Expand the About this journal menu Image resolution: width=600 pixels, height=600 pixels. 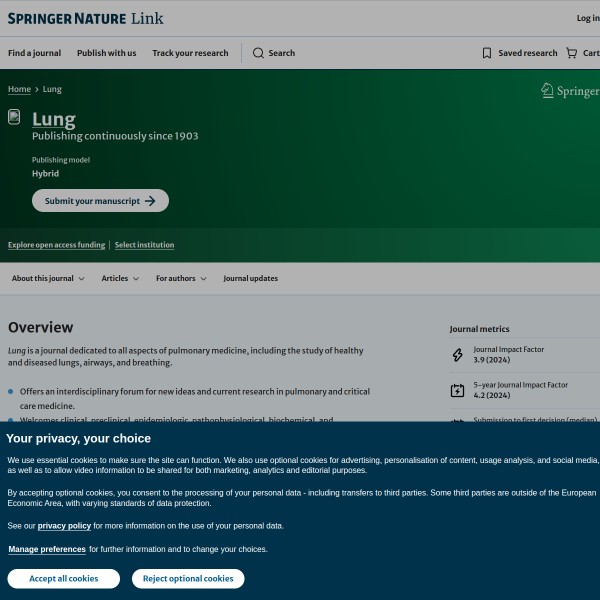(48, 279)
